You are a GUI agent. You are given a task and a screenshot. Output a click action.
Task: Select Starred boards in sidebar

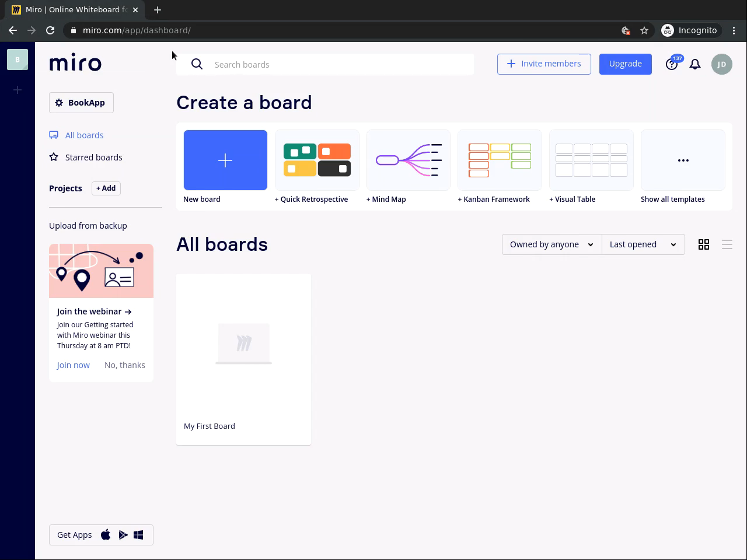[x=86, y=157]
